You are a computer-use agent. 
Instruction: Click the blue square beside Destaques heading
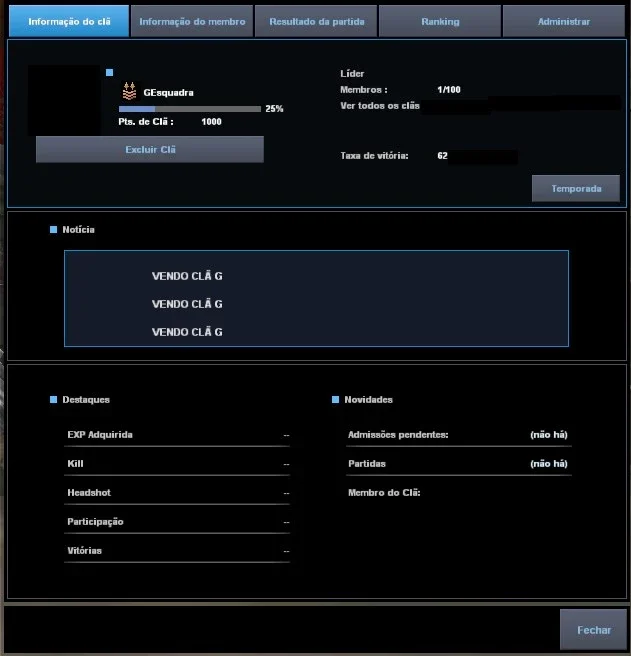click(53, 400)
